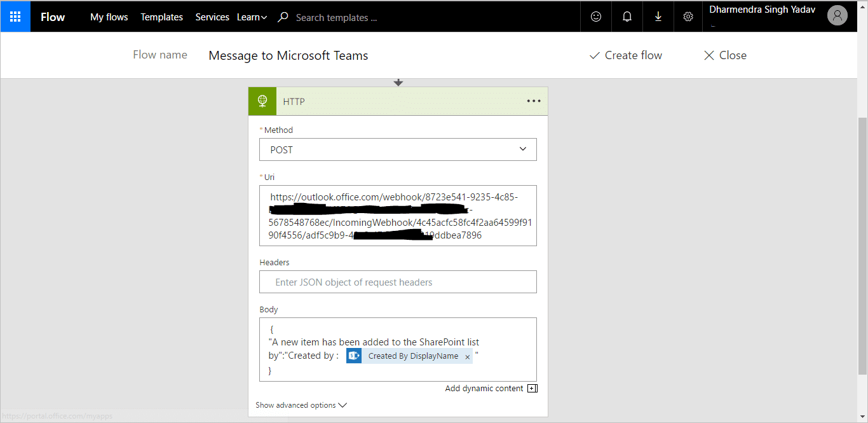
Task: Click into the Body text area
Action: click(398, 349)
